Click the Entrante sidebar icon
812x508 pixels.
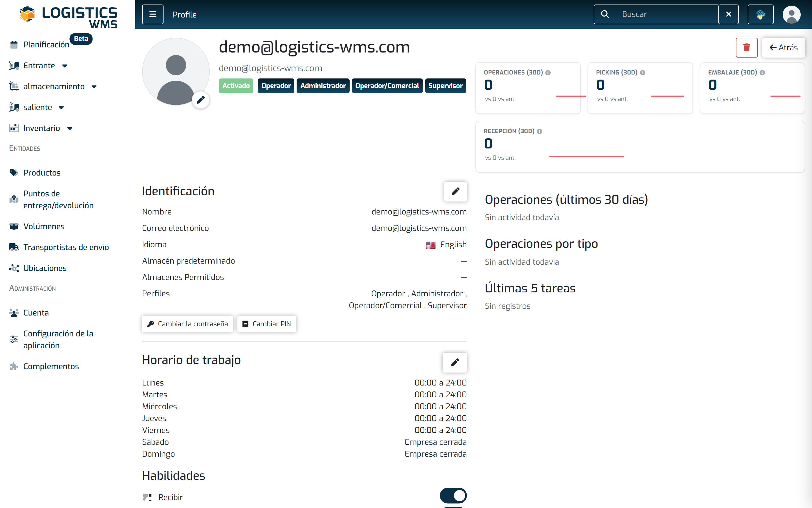[x=14, y=65]
